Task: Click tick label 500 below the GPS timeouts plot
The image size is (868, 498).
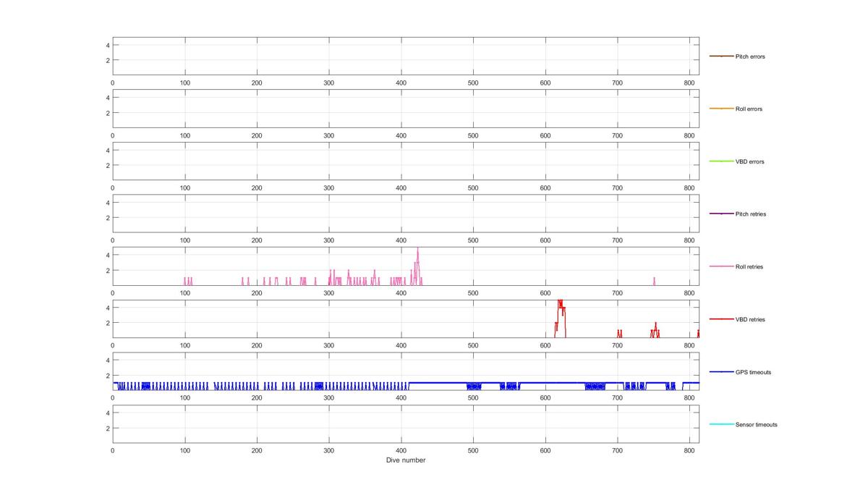Action: tap(473, 398)
